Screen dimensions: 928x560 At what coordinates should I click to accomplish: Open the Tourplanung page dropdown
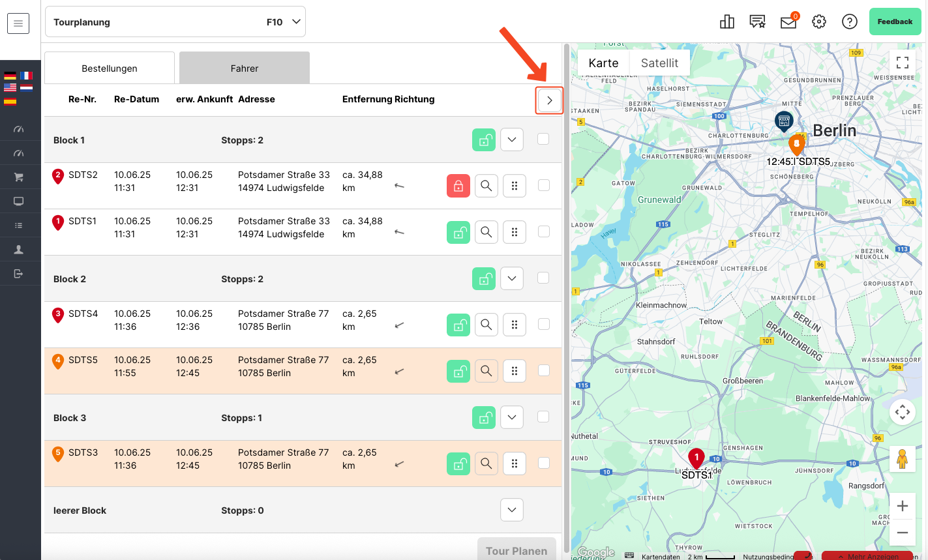click(175, 22)
